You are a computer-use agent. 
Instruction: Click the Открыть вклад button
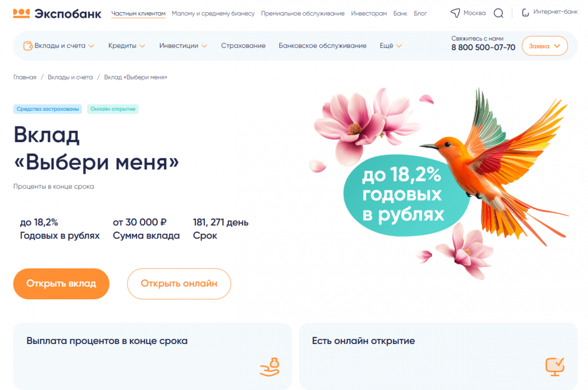tap(61, 284)
